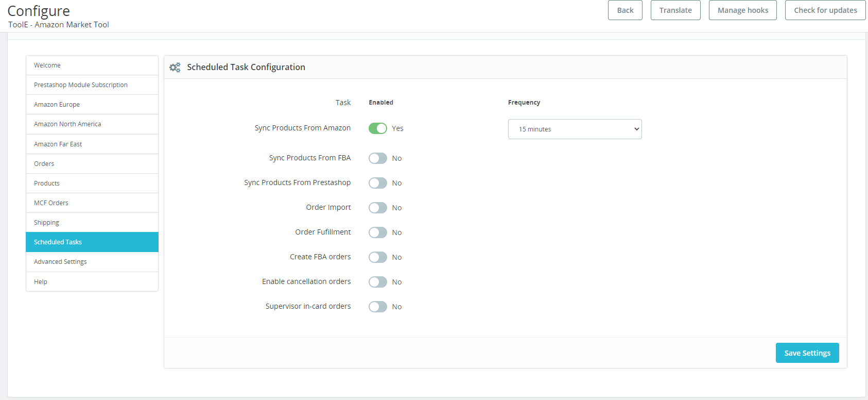Screen dimensions: 868x400
Task: Switch on Create FBA orders
Action: (377, 257)
